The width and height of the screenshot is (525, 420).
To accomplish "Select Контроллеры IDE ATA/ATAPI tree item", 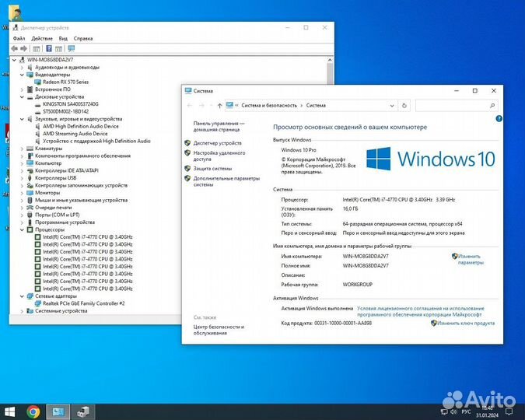I will click(67, 171).
